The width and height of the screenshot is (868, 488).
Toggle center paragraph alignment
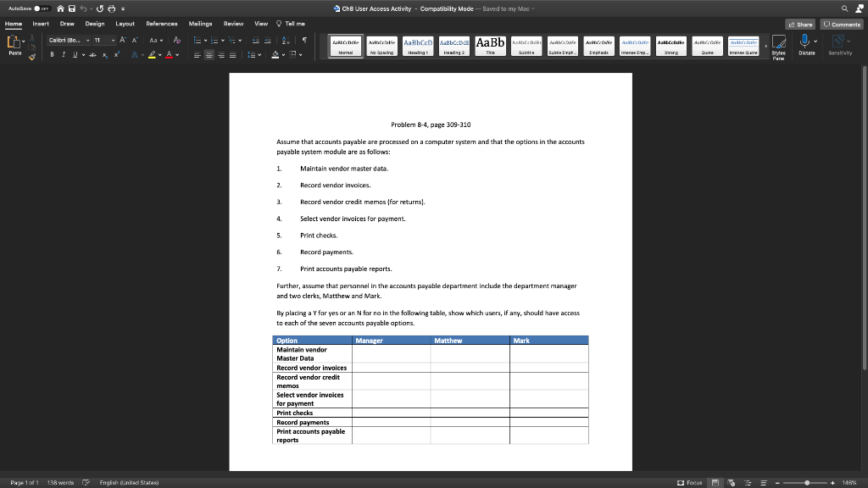coord(209,54)
